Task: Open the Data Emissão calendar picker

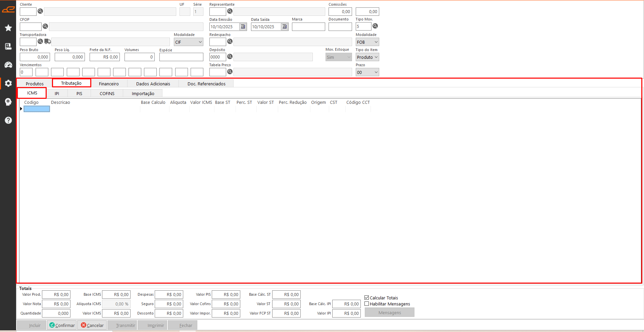Action: (x=243, y=27)
